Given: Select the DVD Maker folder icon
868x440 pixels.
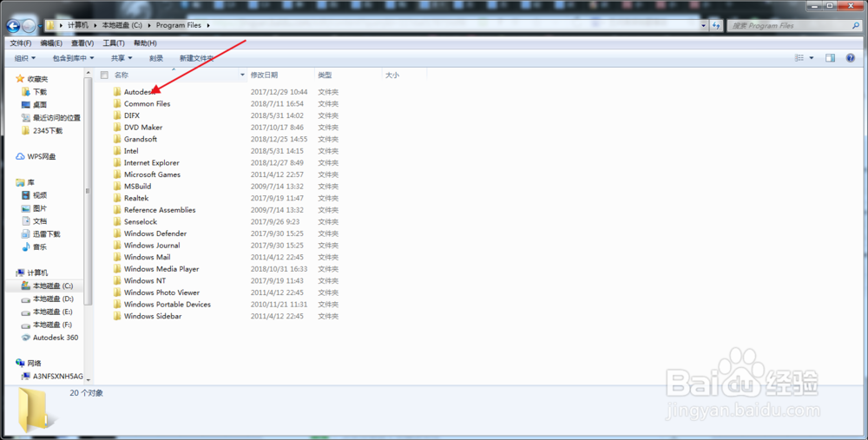Looking at the screenshot, I should click(x=117, y=127).
